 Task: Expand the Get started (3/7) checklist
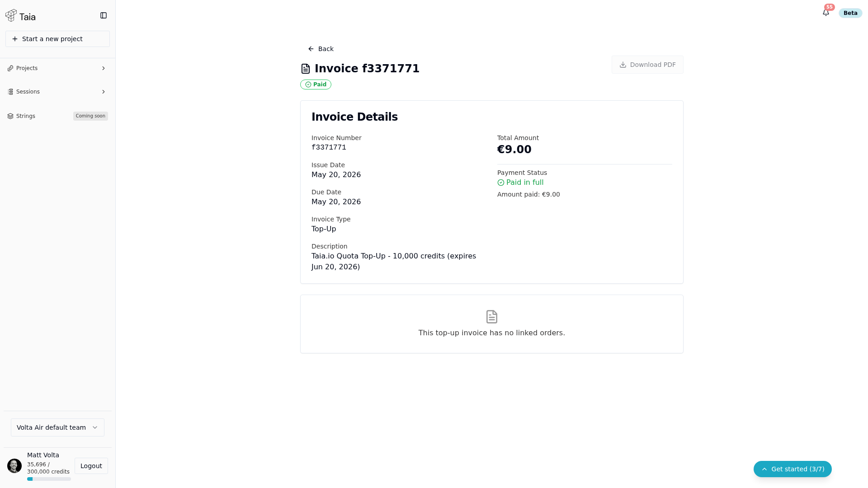(793, 469)
